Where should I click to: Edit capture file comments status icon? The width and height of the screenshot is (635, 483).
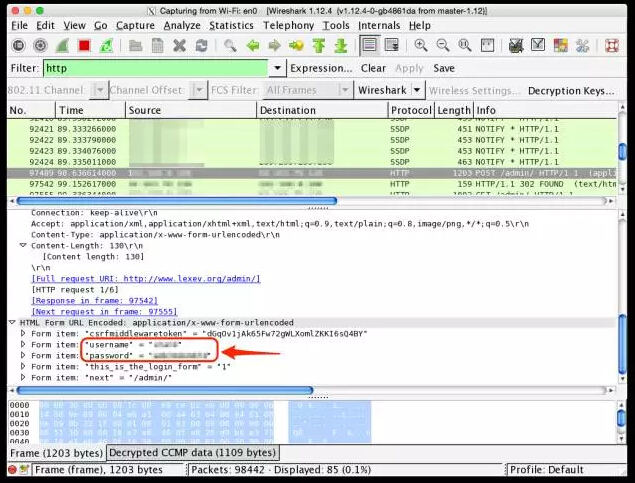click(25, 470)
